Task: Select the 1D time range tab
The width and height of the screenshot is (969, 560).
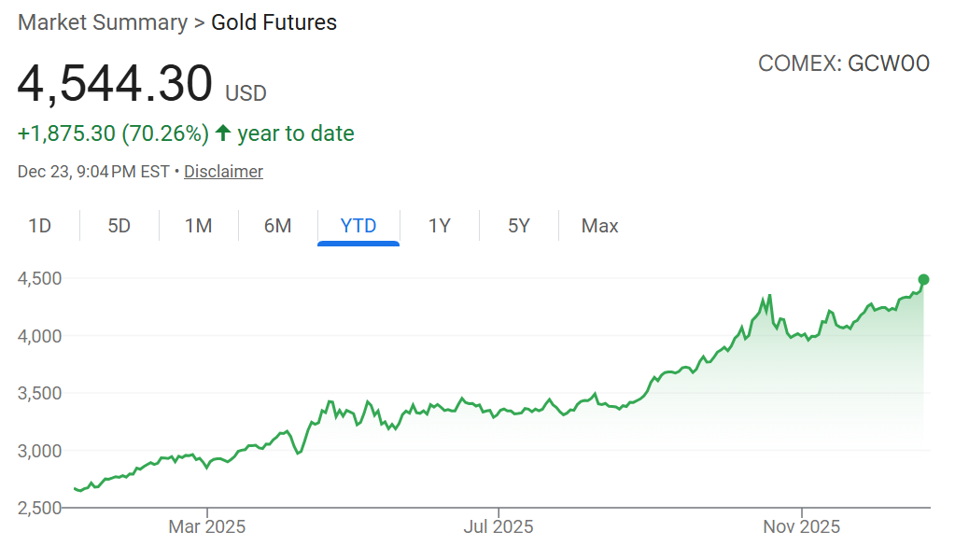Action: tap(39, 226)
